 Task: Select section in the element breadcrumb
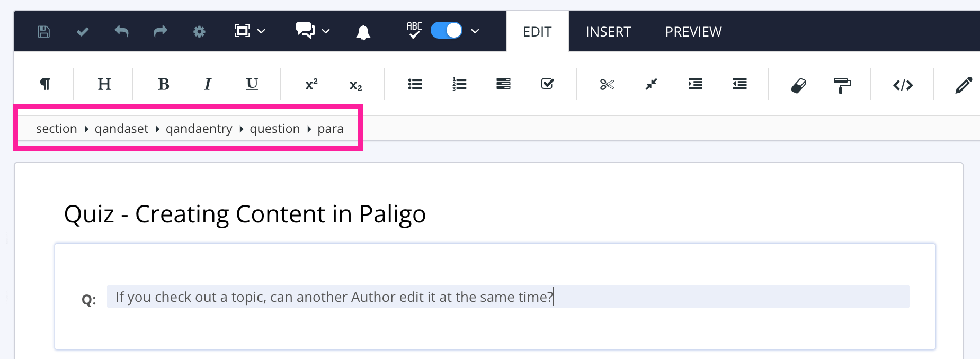tap(57, 129)
